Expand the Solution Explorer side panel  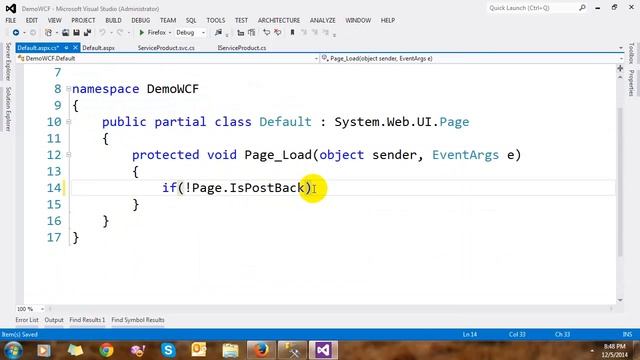8,109
